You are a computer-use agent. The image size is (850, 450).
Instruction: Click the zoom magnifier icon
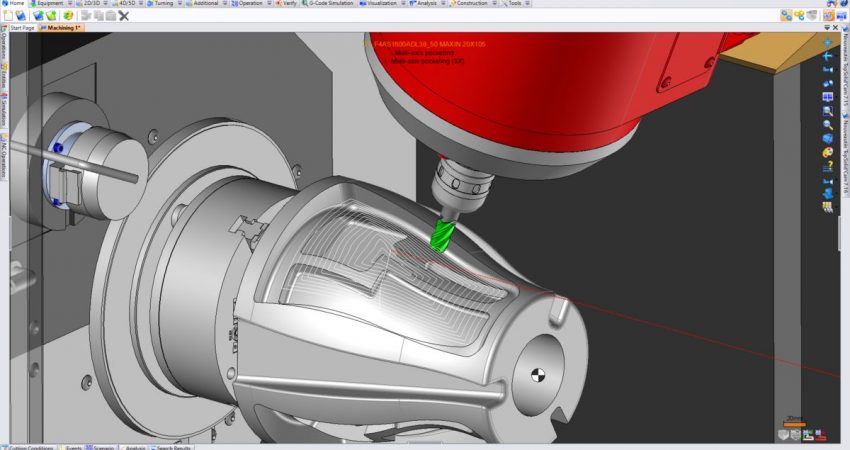(827, 125)
